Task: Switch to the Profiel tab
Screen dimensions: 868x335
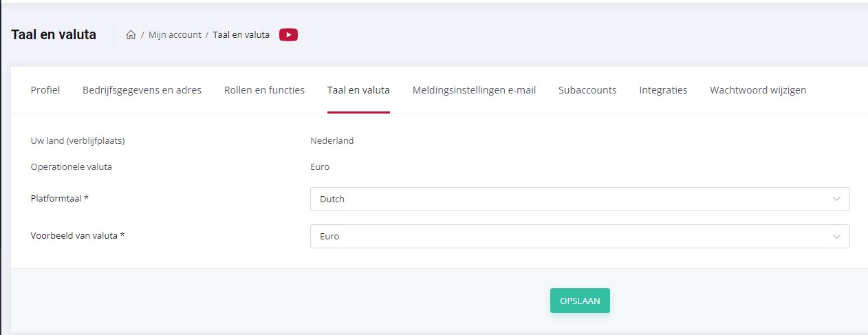Action: pyautogui.click(x=45, y=90)
